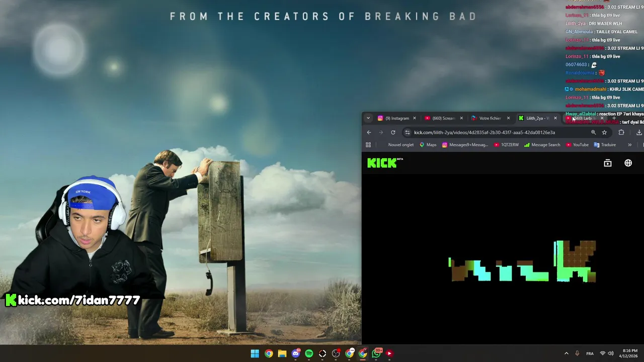Select the Lilith_2ya Kick tab
Image resolution: width=644 pixels, height=362 pixels.
tap(537, 118)
